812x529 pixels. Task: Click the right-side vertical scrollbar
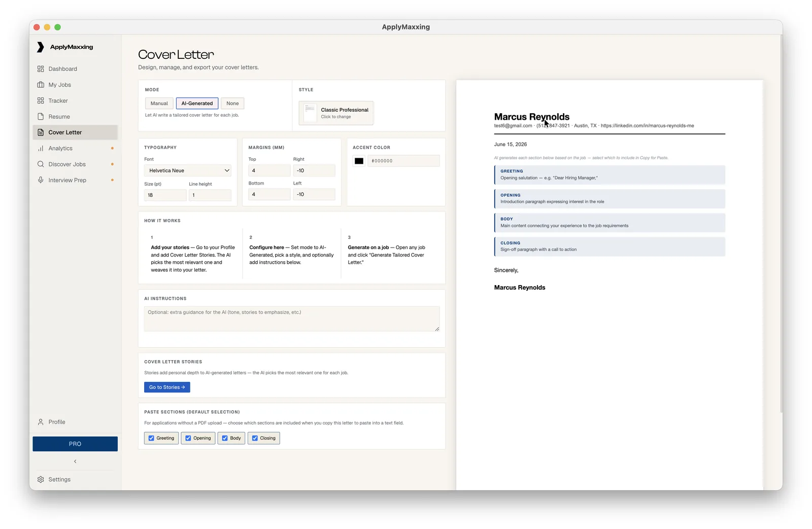click(781, 223)
